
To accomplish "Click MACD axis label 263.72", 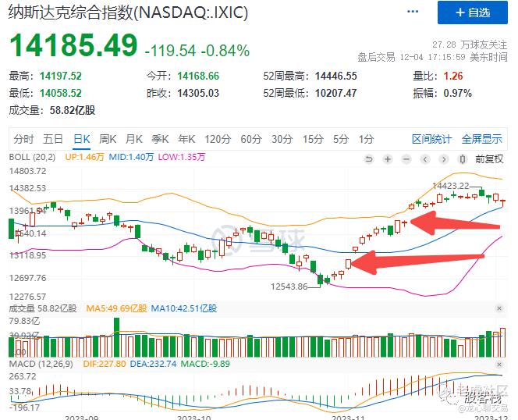I will 23,377.
